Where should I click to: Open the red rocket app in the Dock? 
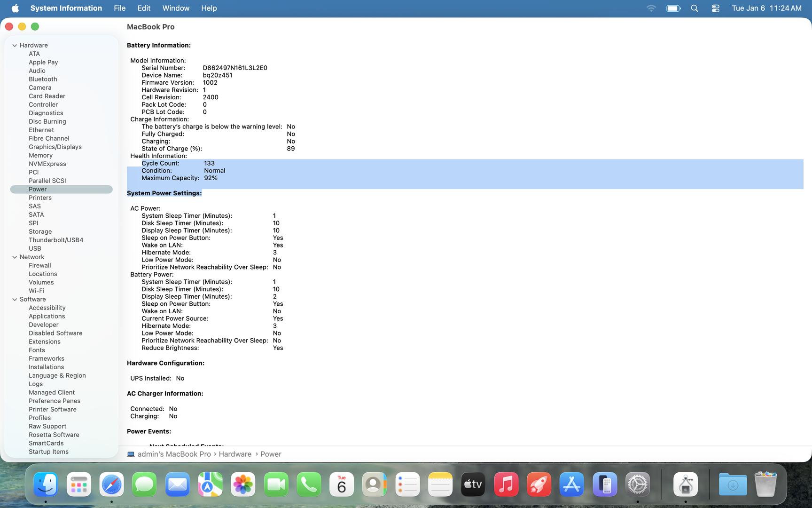tap(539, 484)
